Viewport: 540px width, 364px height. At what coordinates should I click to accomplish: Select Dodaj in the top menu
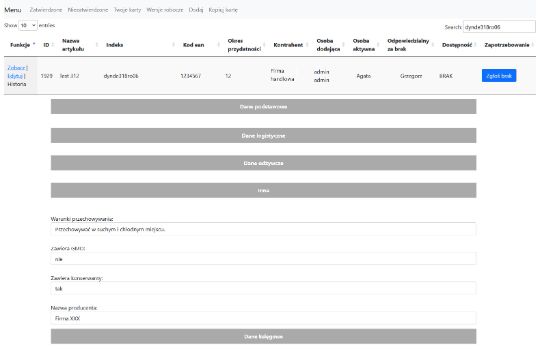(196, 10)
